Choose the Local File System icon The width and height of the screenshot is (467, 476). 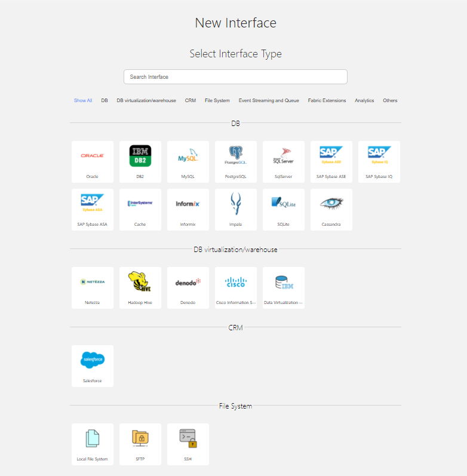[93, 439]
